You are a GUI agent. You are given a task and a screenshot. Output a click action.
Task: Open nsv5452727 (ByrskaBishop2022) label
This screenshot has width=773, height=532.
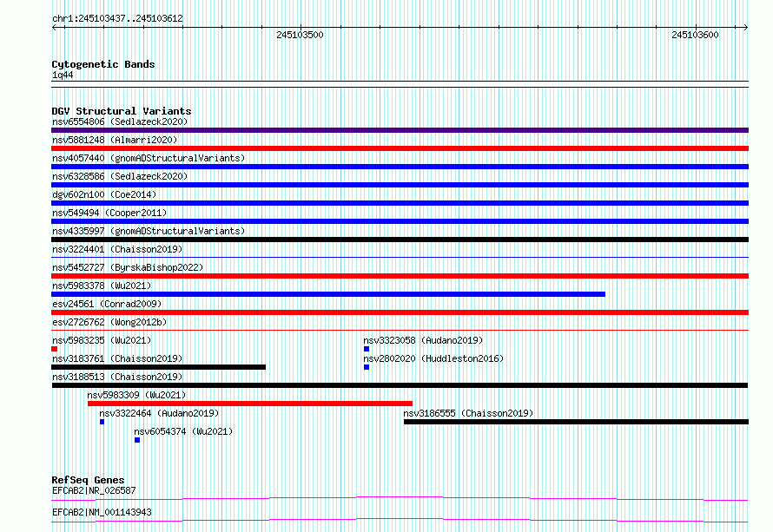128,267
